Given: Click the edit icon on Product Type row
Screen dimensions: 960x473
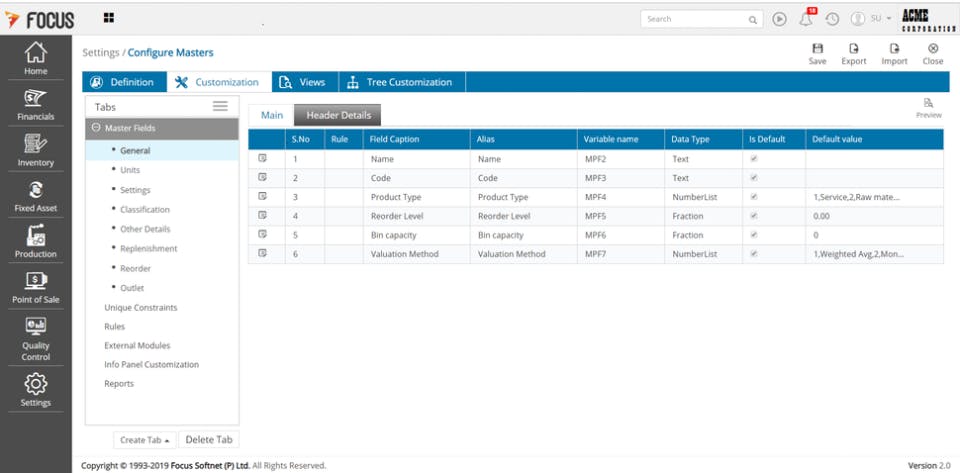Looking at the screenshot, I should tap(263, 196).
